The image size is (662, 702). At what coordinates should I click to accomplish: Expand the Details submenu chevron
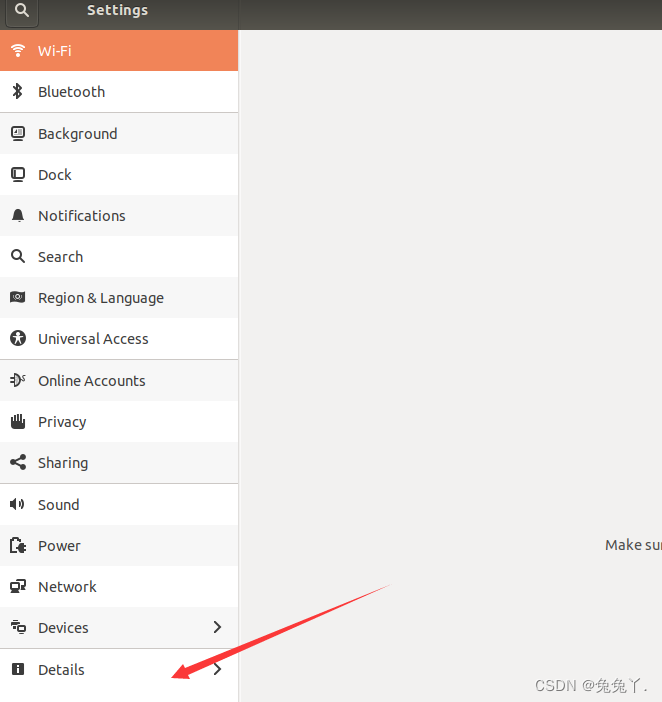tap(218, 669)
